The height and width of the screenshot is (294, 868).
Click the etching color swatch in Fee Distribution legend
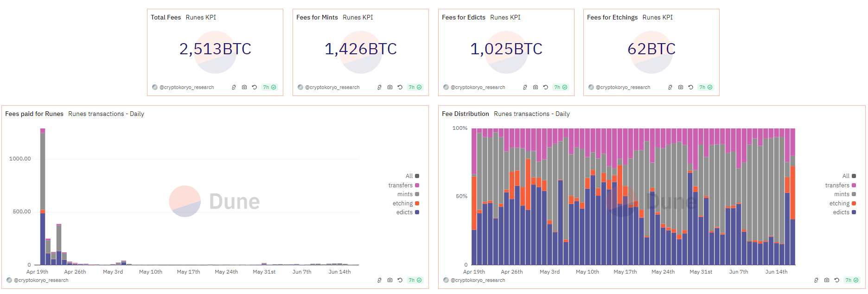point(854,204)
